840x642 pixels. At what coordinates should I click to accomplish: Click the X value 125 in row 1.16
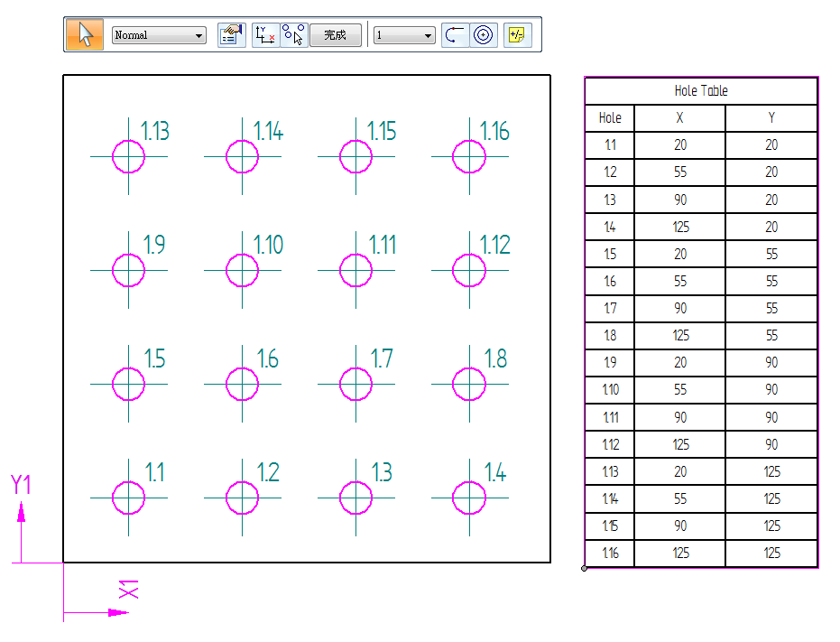[680, 553]
